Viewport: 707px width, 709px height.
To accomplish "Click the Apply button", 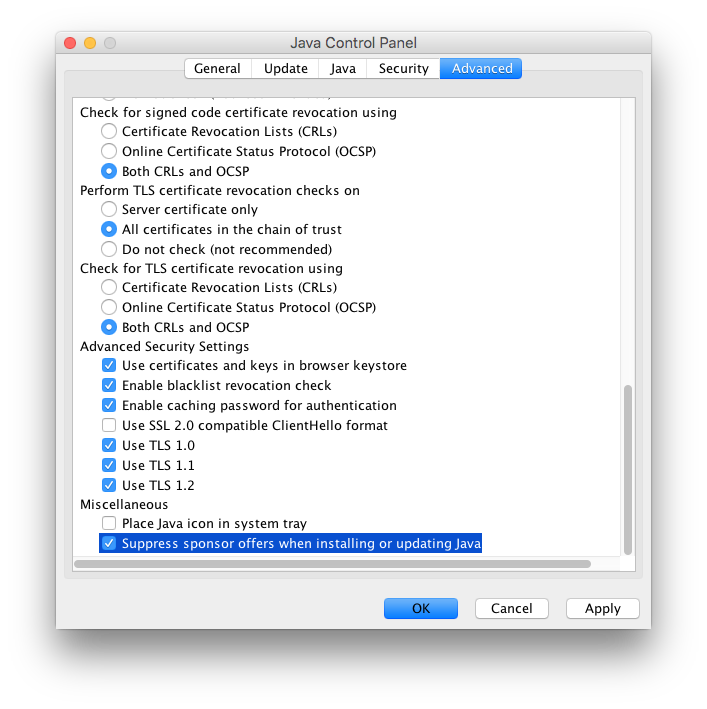I will (603, 608).
